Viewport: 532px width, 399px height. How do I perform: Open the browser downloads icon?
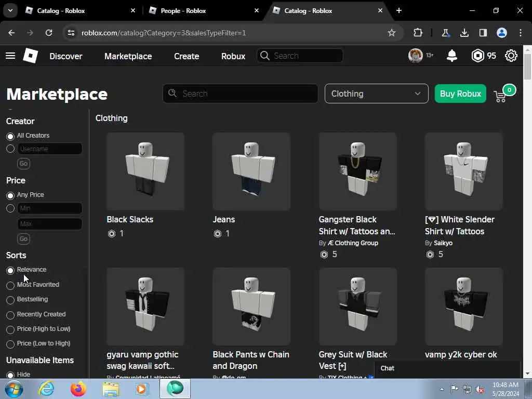tap(464, 33)
